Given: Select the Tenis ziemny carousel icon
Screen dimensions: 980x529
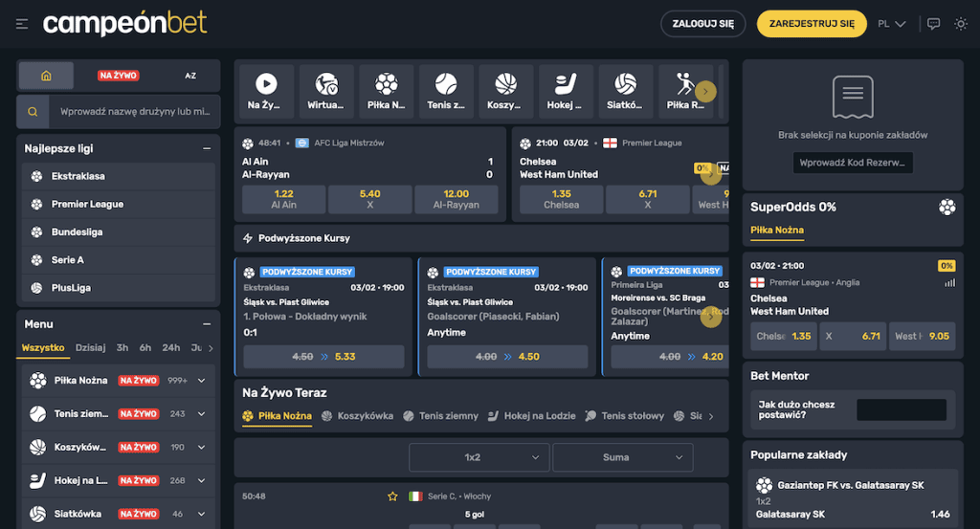Looking at the screenshot, I should pyautogui.click(x=446, y=83).
